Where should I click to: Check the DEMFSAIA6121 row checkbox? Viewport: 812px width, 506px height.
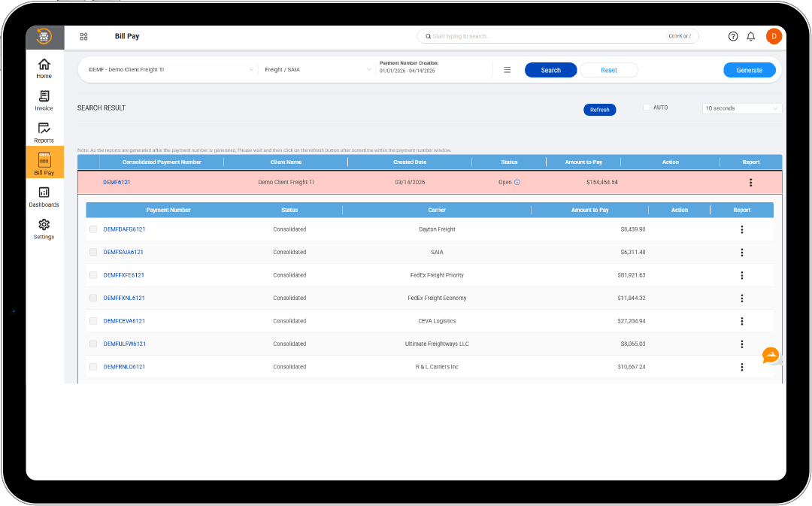pyautogui.click(x=93, y=252)
